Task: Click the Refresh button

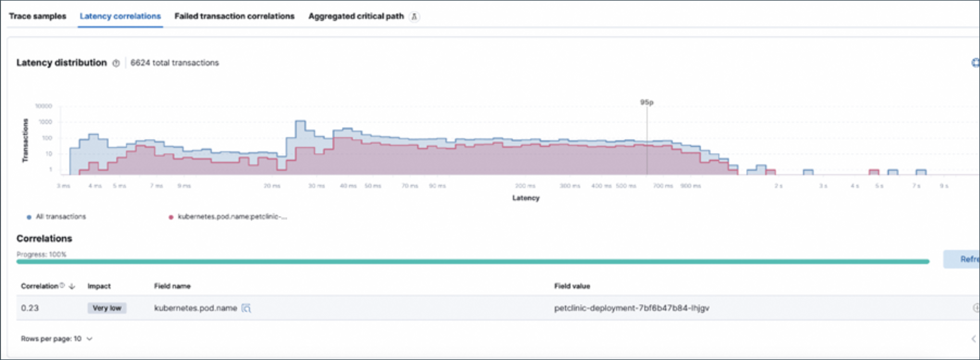Action: point(964,259)
